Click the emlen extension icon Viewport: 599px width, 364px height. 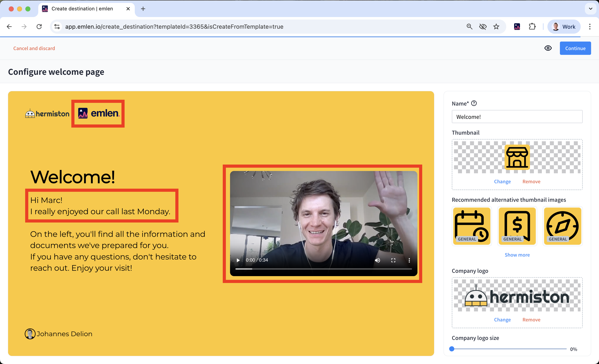point(517,27)
